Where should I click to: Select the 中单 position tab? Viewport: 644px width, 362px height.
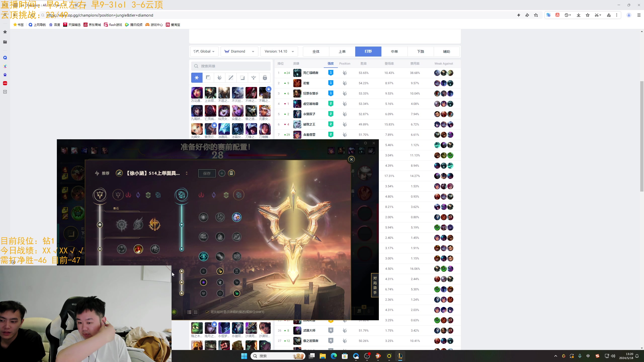pyautogui.click(x=394, y=51)
